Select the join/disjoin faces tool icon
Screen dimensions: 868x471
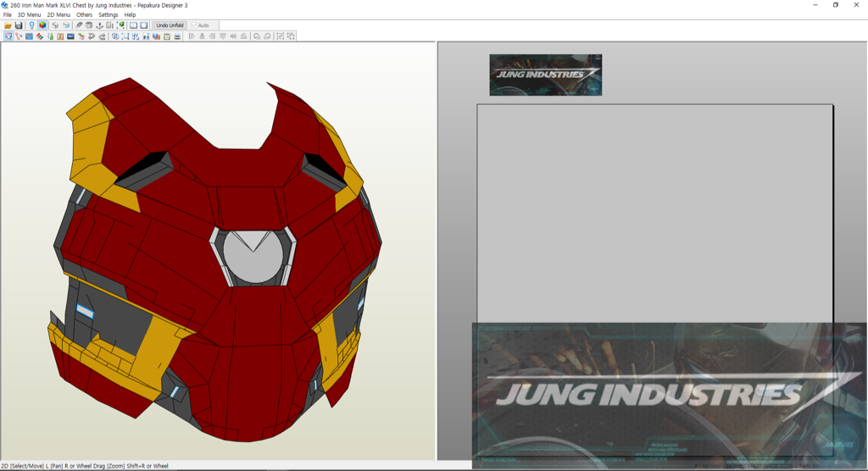[x=19, y=36]
